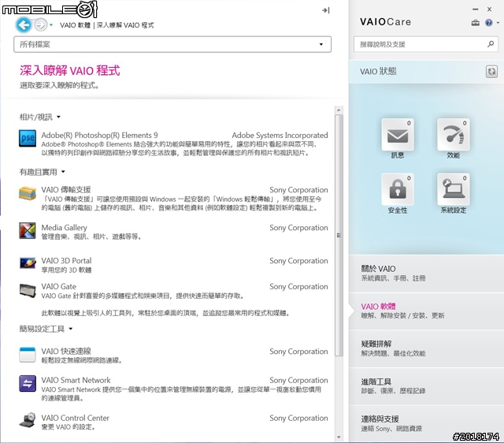Open the VAIO Smart Network title
The width and height of the screenshot is (504, 443).
click(76, 380)
